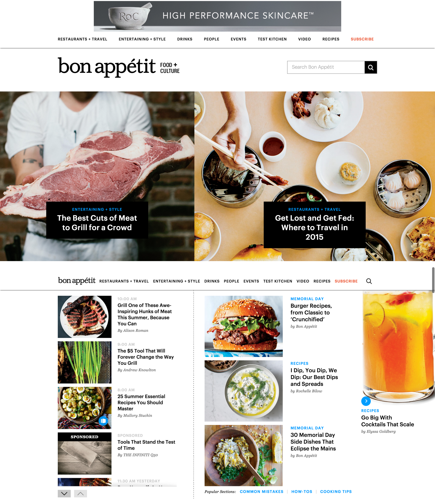Open Recipes from the sticky nav bar
Image resolution: width=435 pixels, height=504 pixels.
322,281
